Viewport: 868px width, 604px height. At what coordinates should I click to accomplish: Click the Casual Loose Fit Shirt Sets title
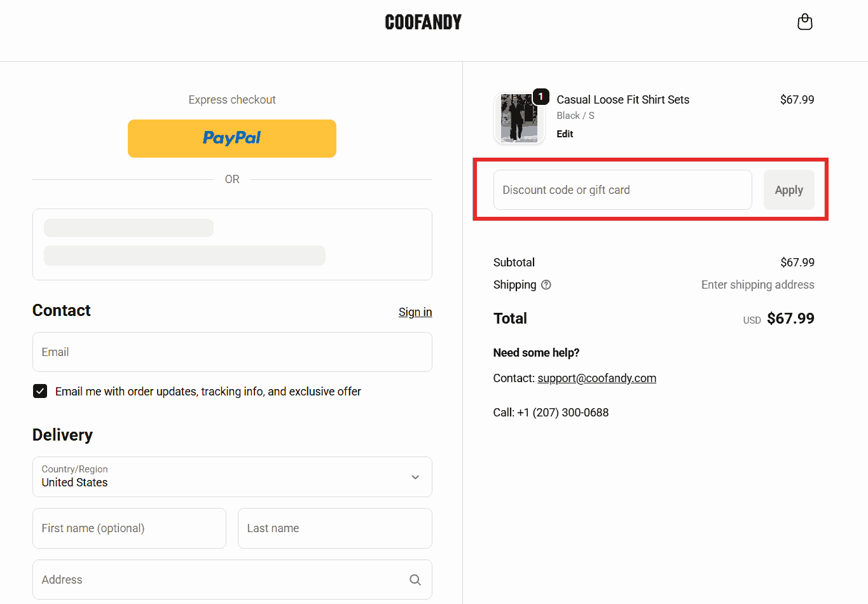[x=623, y=100]
